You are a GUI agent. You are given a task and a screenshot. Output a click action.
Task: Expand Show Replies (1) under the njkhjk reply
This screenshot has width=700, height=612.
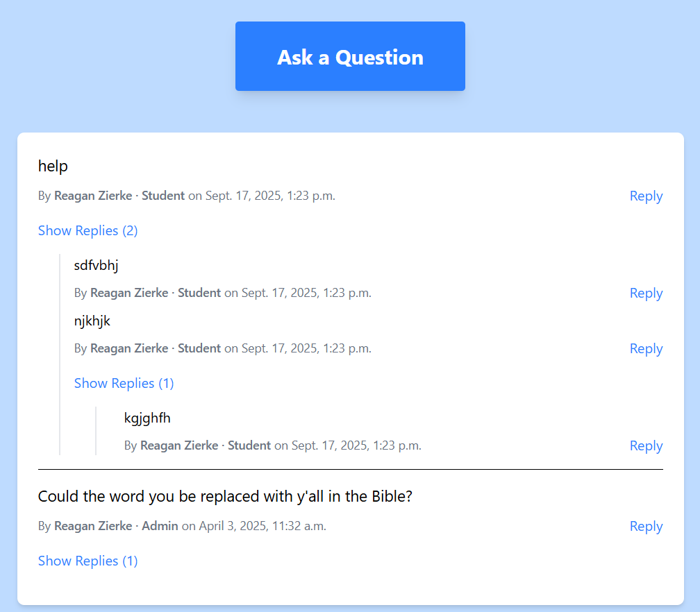[124, 383]
